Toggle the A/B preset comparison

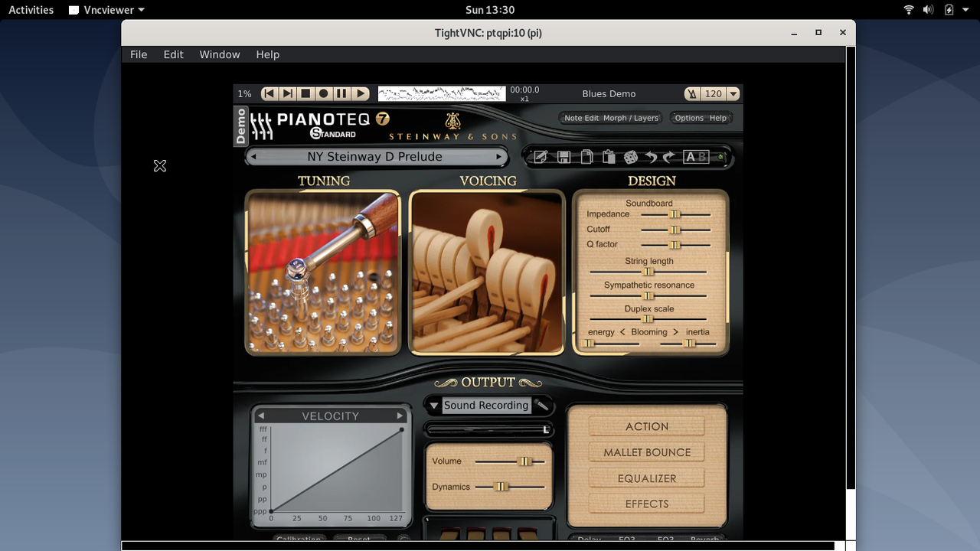(x=696, y=157)
